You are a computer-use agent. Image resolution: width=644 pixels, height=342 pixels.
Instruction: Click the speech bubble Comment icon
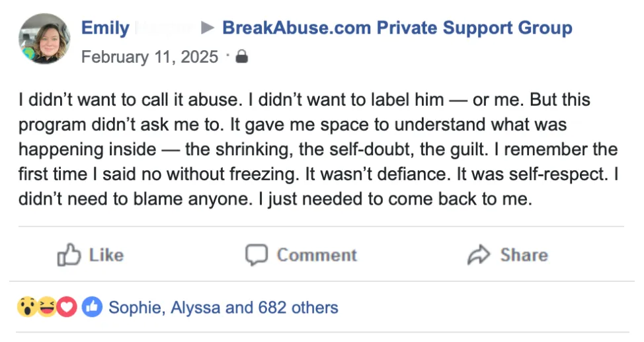coord(257,255)
